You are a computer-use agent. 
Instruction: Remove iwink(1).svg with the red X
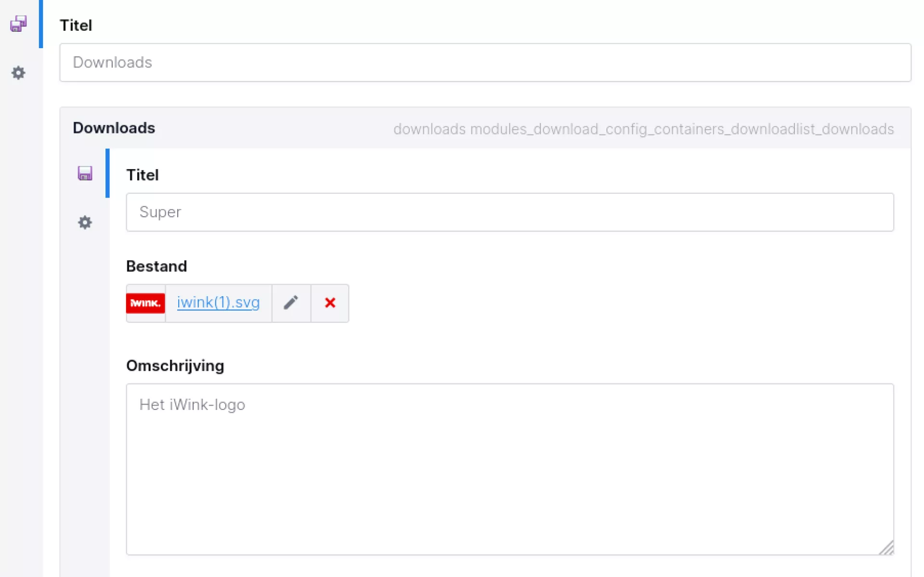point(330,303)
